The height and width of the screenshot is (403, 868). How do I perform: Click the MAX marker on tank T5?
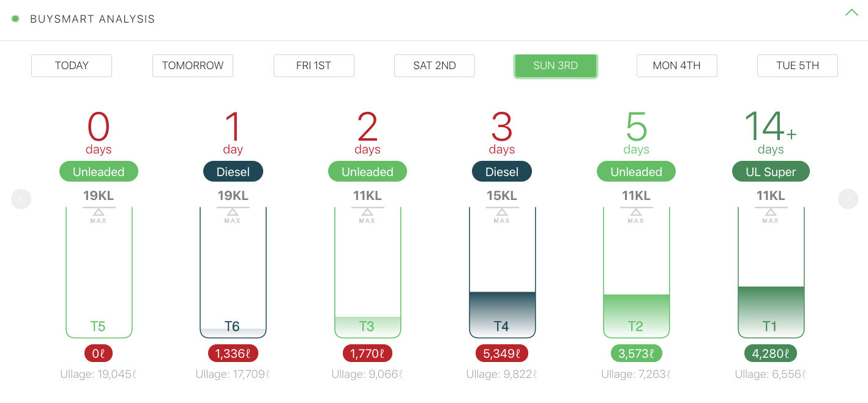click(99, 215)
